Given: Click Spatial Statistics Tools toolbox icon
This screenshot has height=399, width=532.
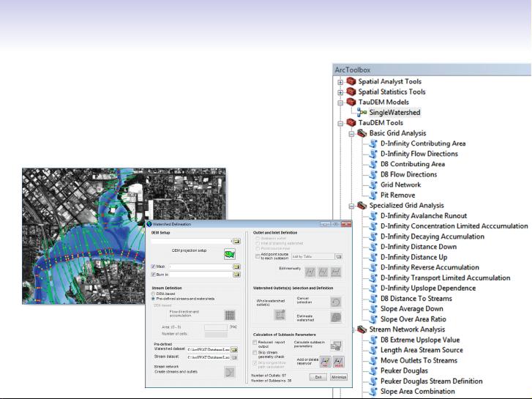Looking at the screenshot, I should [x=351, y=92].
